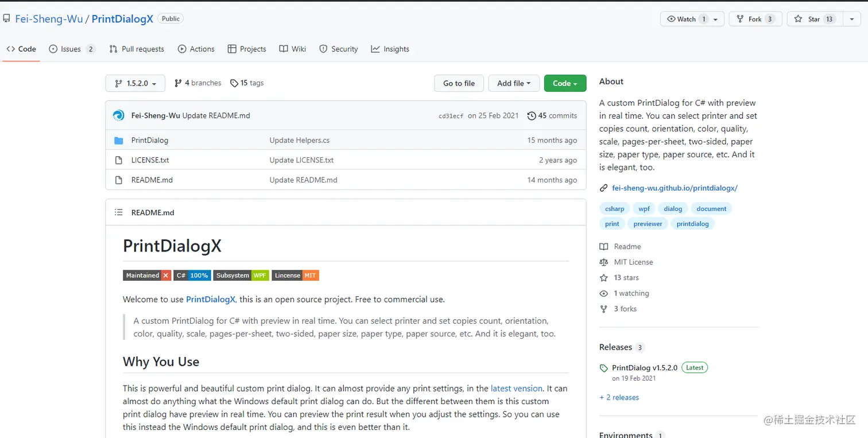Image resolution: width=868 pixels, height=438 pixels.
Task: Open the star count 13 badge
Action: coord(830,19)
